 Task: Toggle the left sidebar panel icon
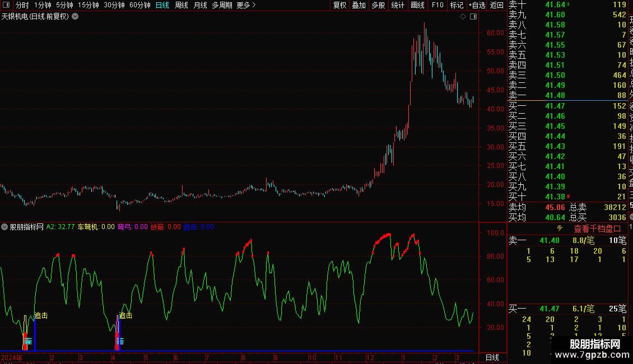tap(6, 5)
